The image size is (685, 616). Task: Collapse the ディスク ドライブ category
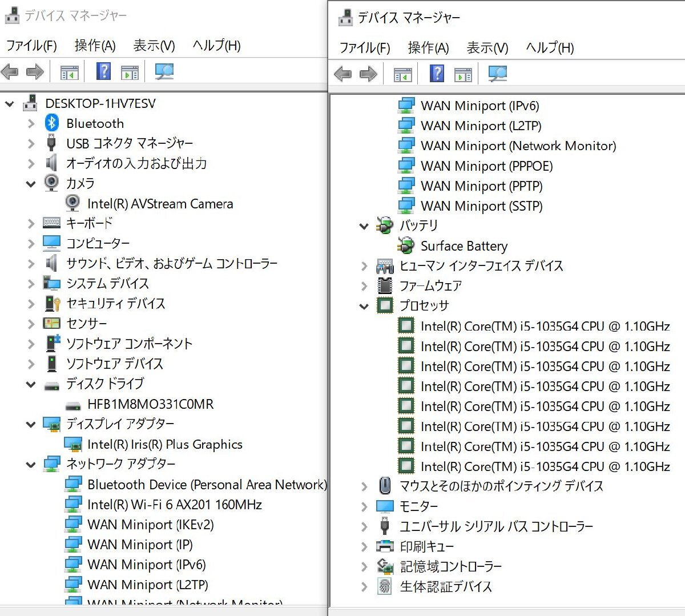point(31,384)
